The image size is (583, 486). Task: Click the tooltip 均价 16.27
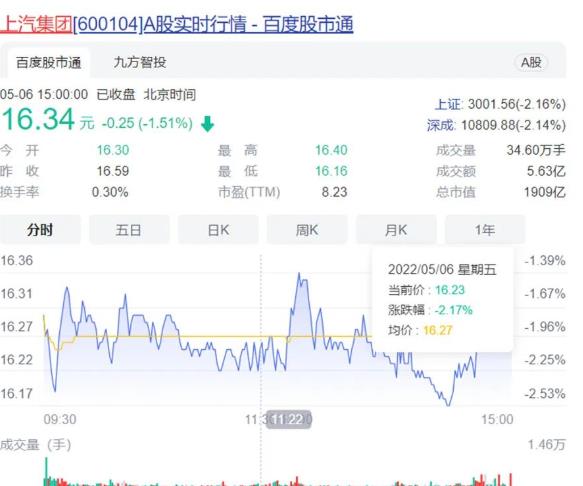click(420, 330)
